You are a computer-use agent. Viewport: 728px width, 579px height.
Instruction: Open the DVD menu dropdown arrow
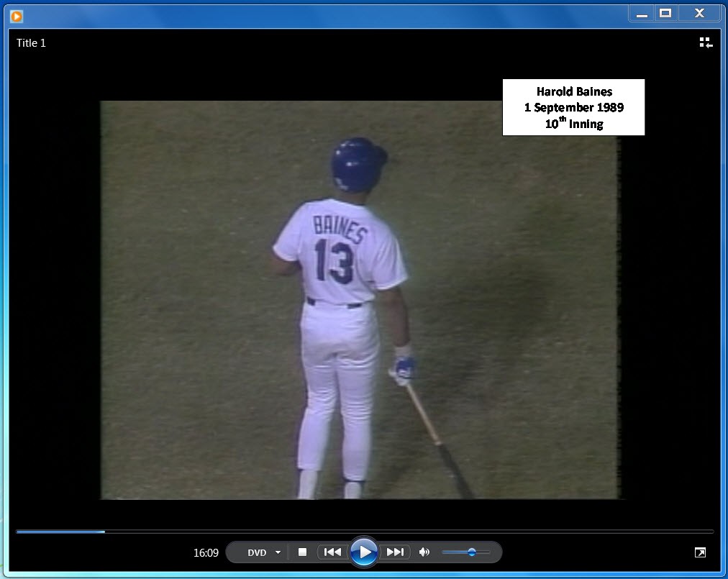click(x=278, y=552)
